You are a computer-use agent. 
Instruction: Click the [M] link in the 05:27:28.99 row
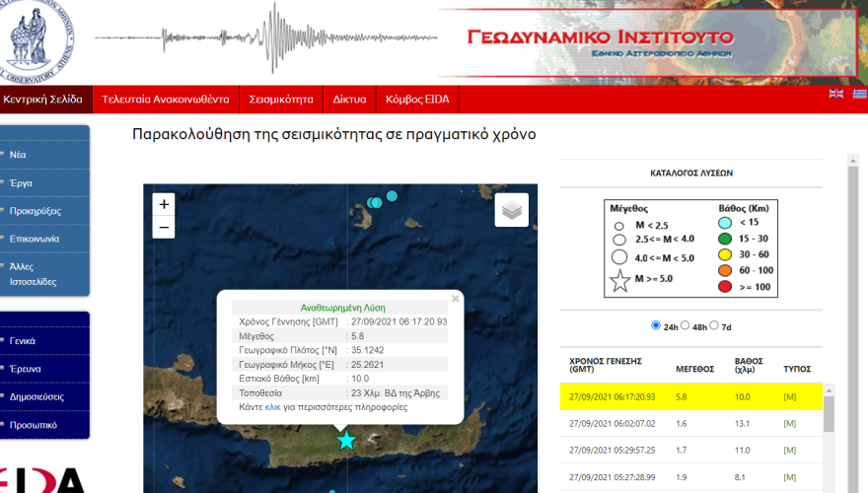coord(790,477)
